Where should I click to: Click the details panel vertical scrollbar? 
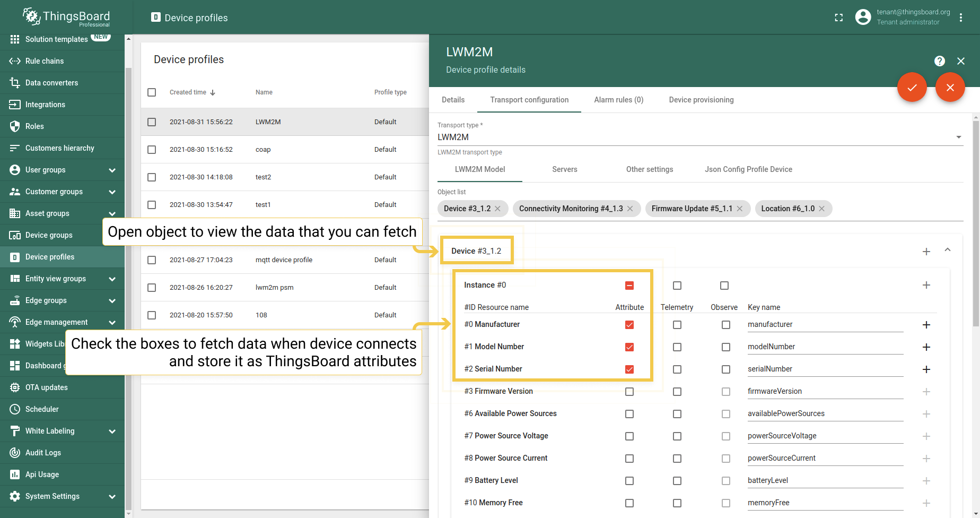point(976,223)
